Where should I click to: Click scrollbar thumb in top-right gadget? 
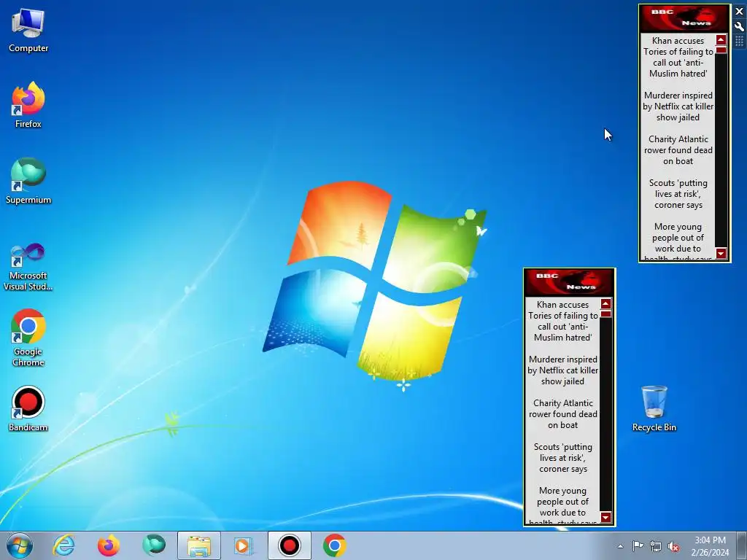click(x=721, y=50)
